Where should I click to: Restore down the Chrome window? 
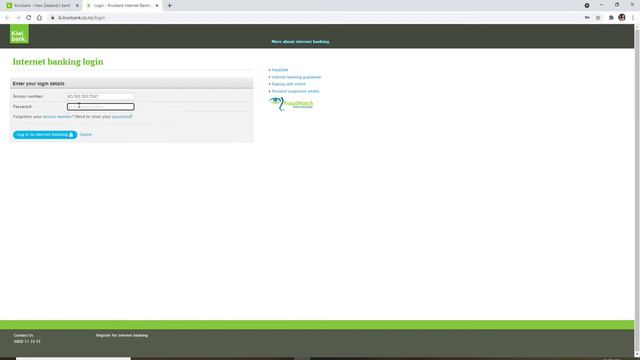(617, 5)
